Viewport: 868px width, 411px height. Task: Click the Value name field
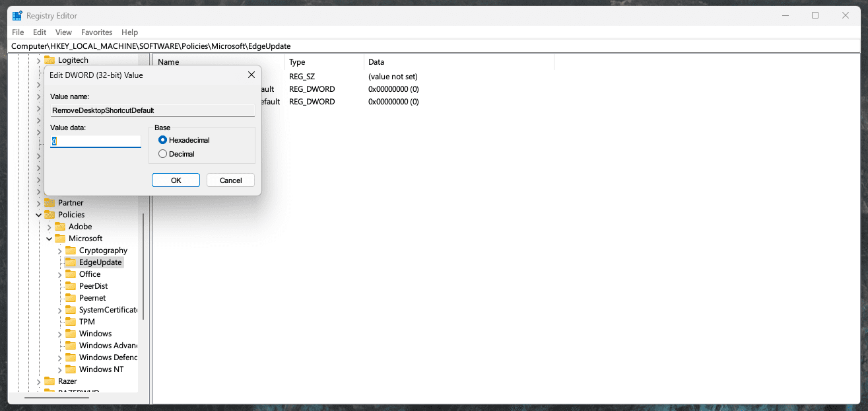[152, 110]
